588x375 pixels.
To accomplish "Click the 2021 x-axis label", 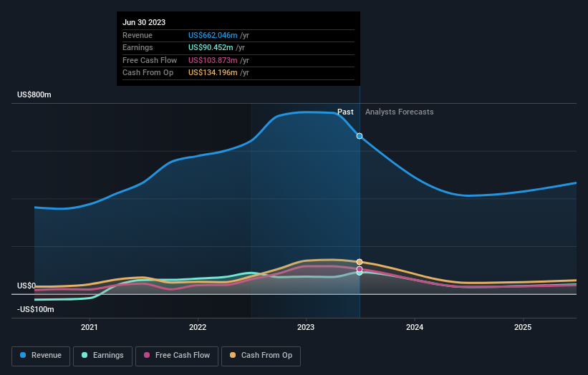I will [x=90, y=328].
